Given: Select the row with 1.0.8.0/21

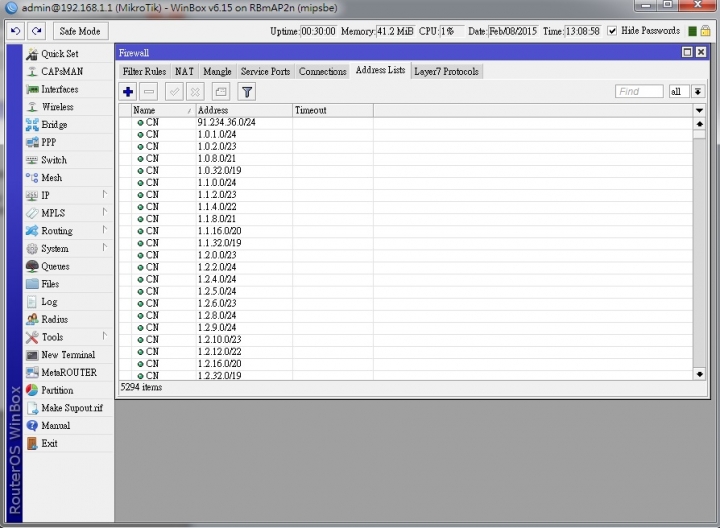Looking at the screenshot, I should point(405,158).
